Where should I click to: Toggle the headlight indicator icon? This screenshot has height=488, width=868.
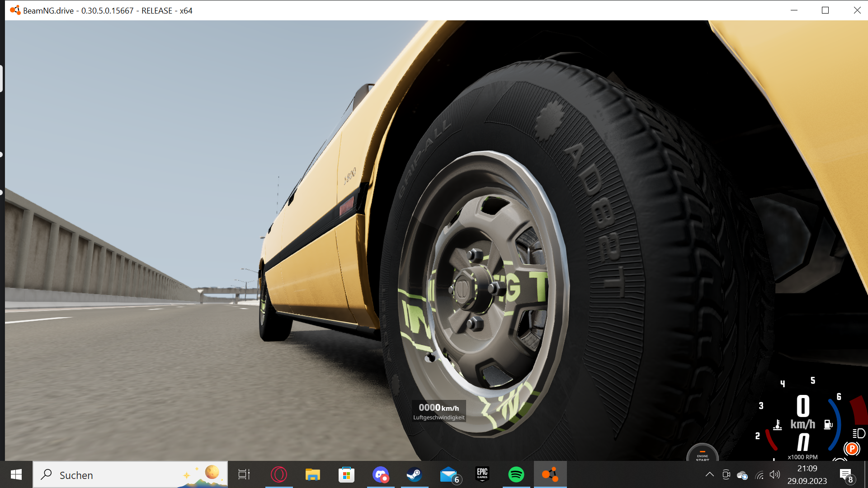click(x=859, y=434)
